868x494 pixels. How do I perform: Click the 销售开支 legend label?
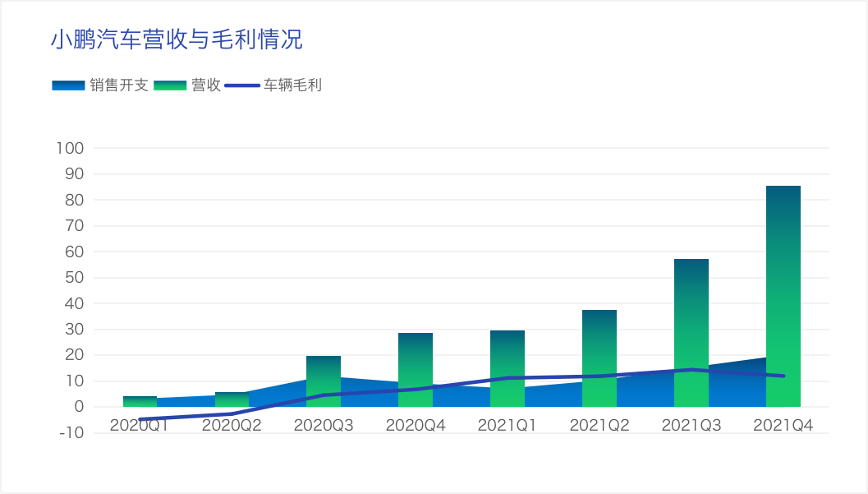click(119, 85)
